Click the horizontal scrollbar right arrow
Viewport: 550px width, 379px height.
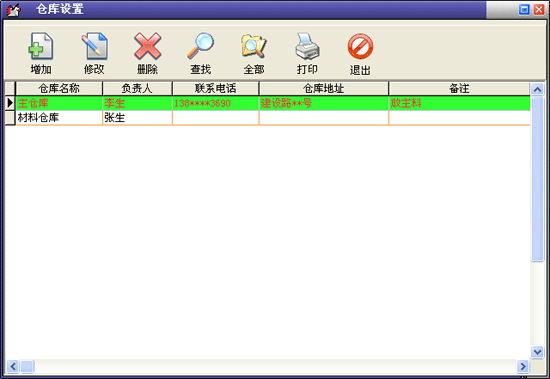click(x=523, y=366)
